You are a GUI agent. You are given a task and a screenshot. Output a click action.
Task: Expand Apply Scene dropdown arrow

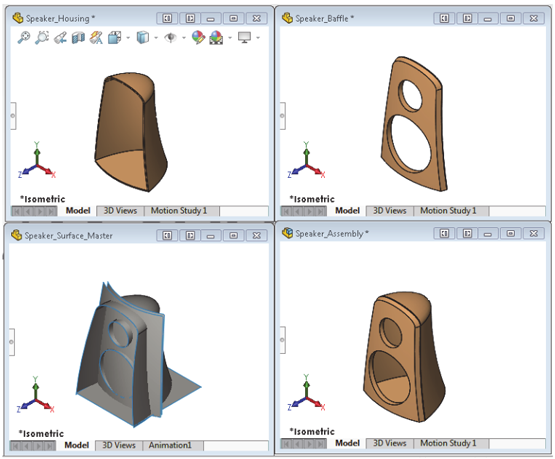(230, 38)
